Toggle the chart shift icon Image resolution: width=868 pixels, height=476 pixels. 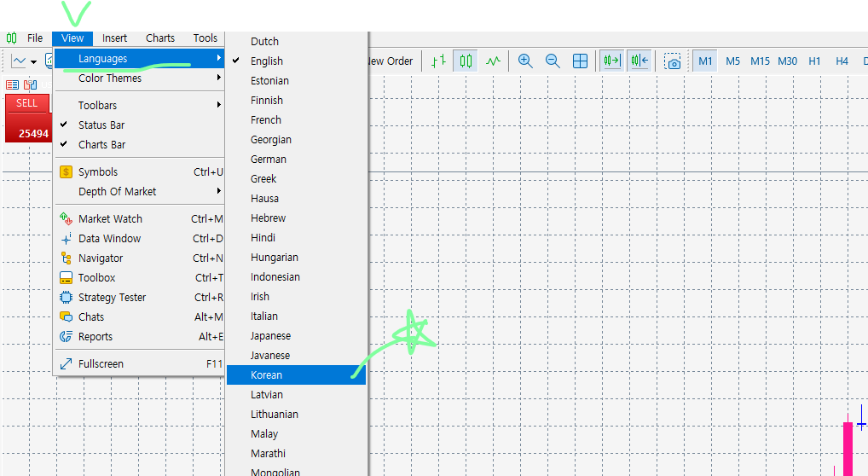(639, 61)
